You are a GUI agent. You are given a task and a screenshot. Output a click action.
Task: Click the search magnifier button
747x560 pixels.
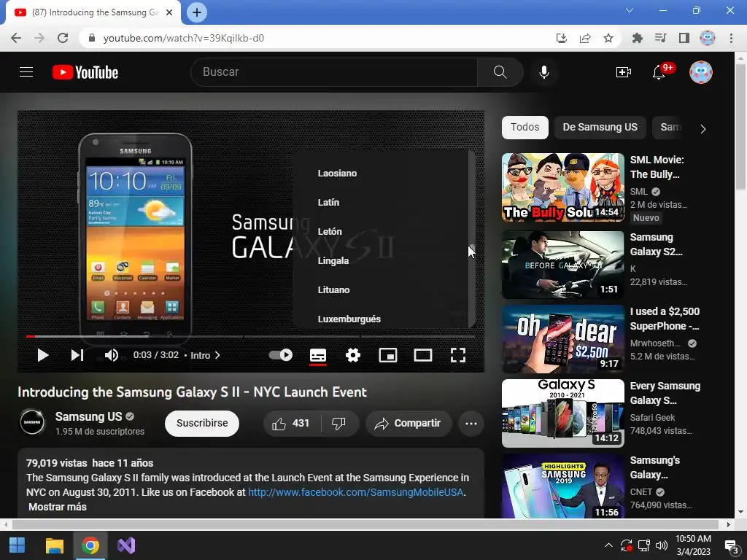(500, 72)
